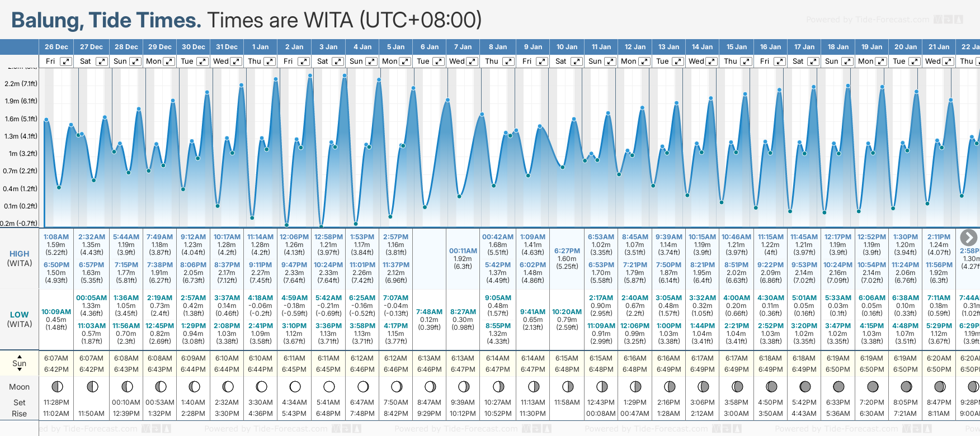Click the highest tide peak point on 3 Jan

344,75
